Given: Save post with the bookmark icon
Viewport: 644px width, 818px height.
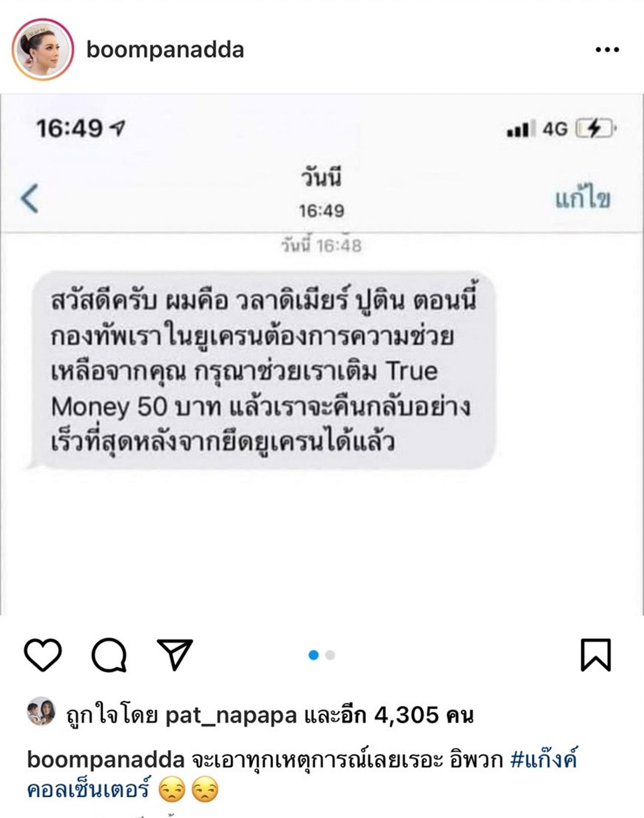Looking at the screenshot, I should pos(596,655).
